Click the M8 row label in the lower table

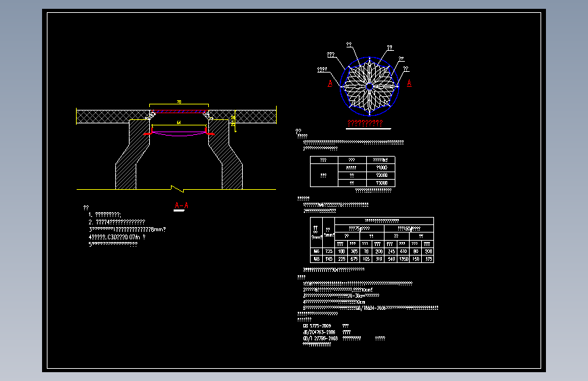pyautogui.click(x=316, y=259)
